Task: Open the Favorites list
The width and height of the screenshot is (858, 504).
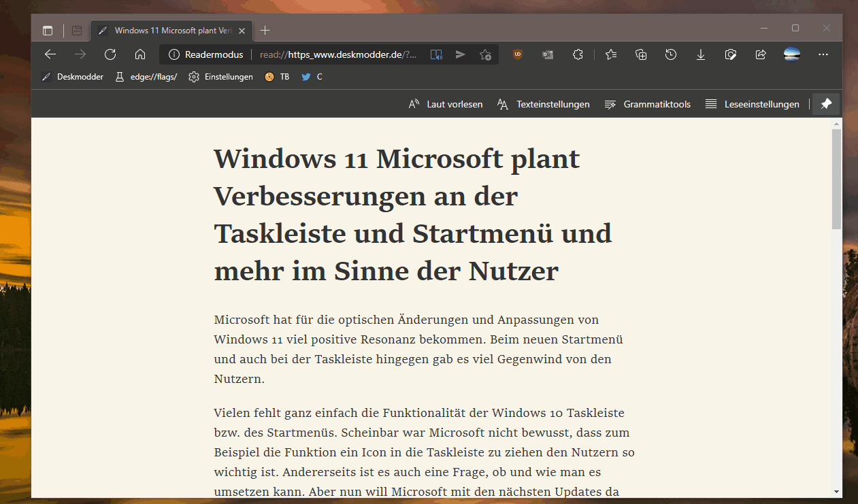Action: click(x=611, y=54)
